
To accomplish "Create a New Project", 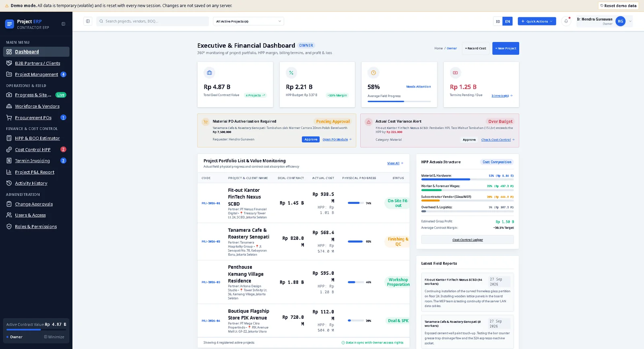I will tap(506, 48).
